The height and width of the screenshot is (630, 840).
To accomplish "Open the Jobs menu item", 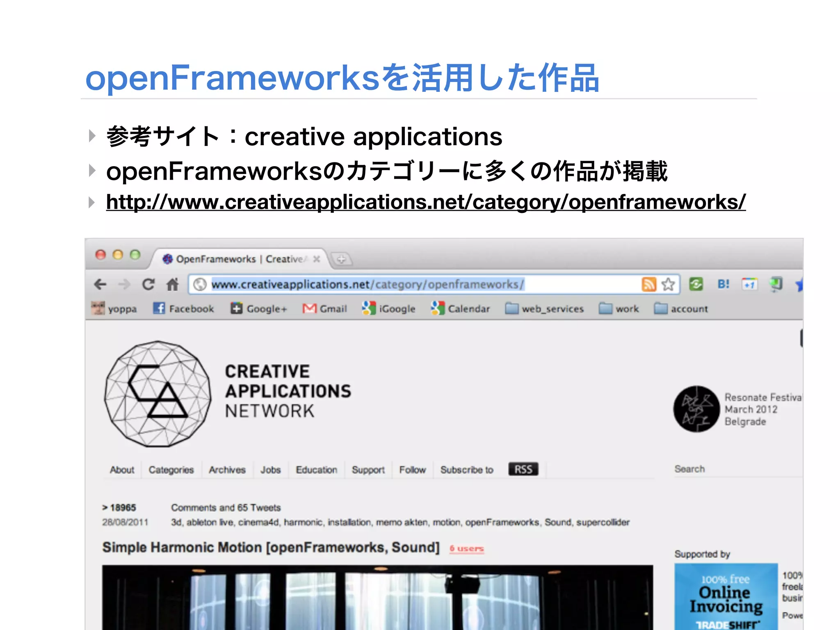I will pos(271,470).
